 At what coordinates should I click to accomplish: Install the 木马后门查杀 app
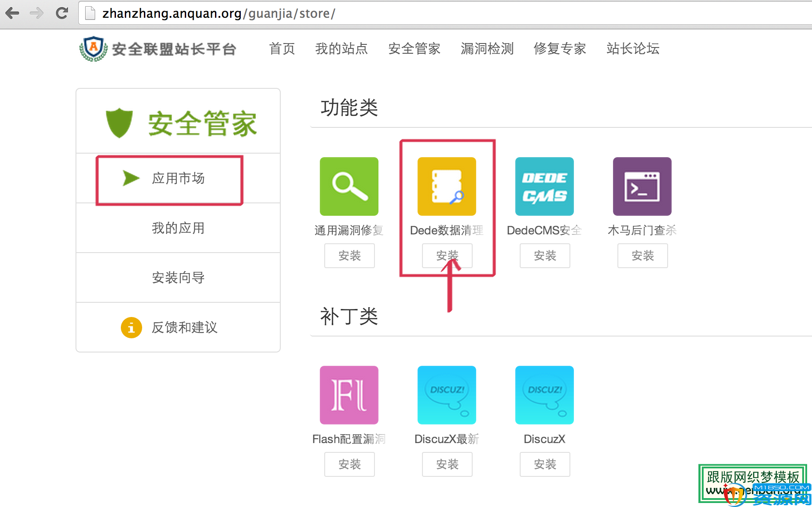(643, 256)
